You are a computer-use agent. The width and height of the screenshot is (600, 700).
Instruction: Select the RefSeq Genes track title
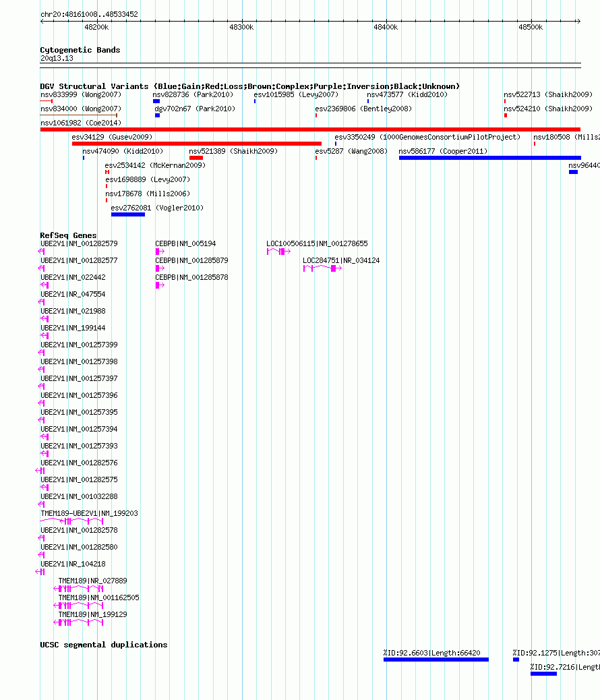[x=68, y=235]
